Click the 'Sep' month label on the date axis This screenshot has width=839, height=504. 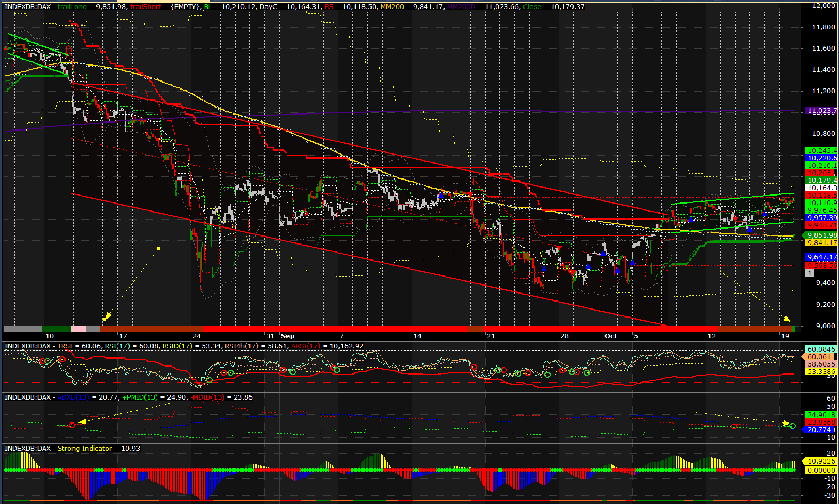click(288, 336)
